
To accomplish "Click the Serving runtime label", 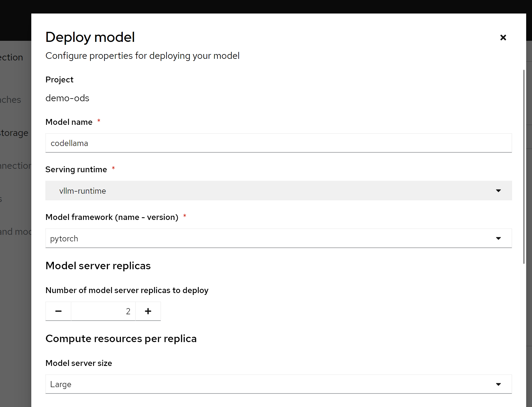I will (x=76, y=169).
